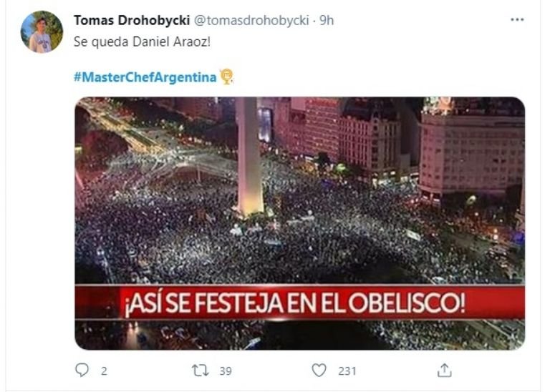This screenshot has width=550, height=392.
Task: Open Tomas Drohobycki's profile picture
Action: coord(42,31)
